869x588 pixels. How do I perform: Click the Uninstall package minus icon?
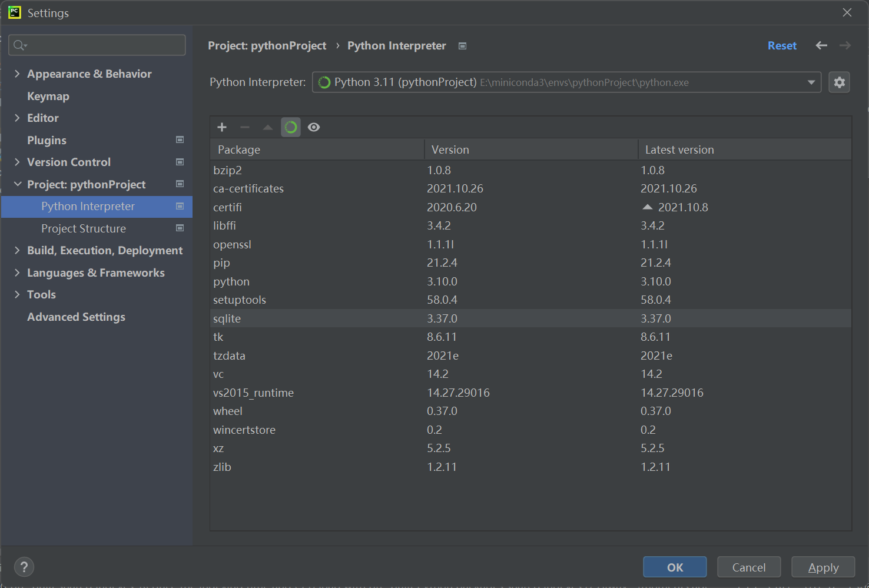[x=244, y=127]
